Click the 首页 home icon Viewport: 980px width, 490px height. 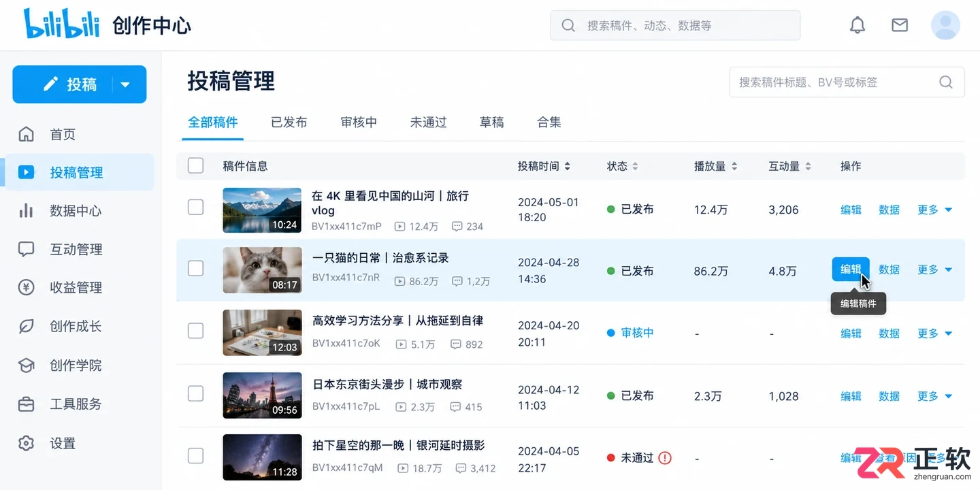26,134
